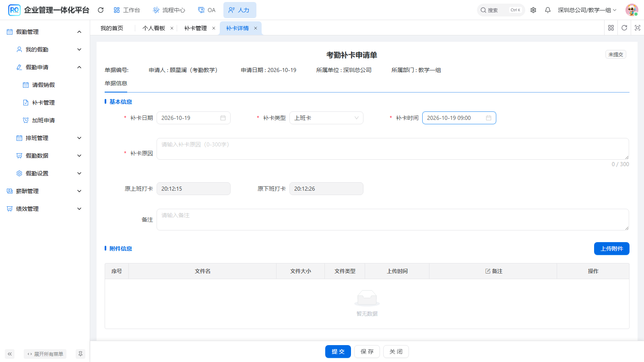Image resolution: width=644 pixels, height=362 pixels.
Task: Open the OA top menu
Action: (207, 10)
